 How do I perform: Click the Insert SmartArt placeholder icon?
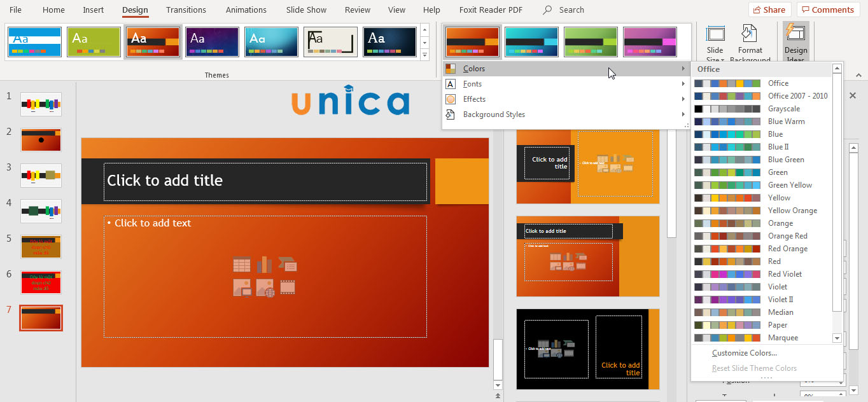(x=288, y=264)
